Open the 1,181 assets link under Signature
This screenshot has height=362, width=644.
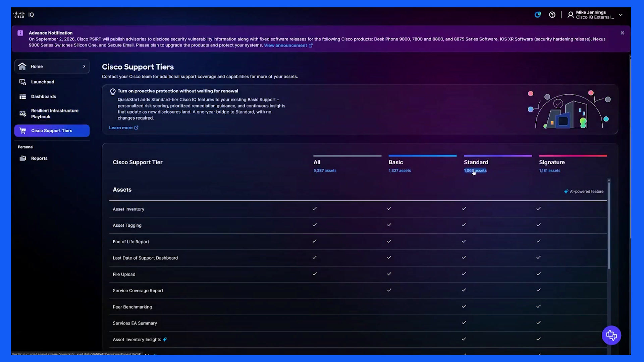click(x=549, y=171)
